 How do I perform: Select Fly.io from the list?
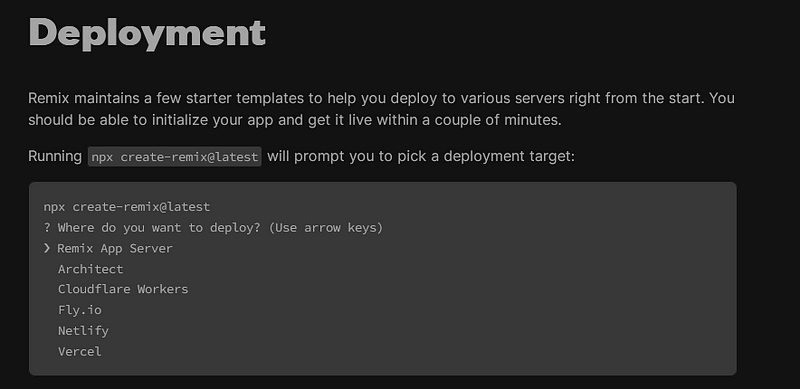(x=80, y=310)
